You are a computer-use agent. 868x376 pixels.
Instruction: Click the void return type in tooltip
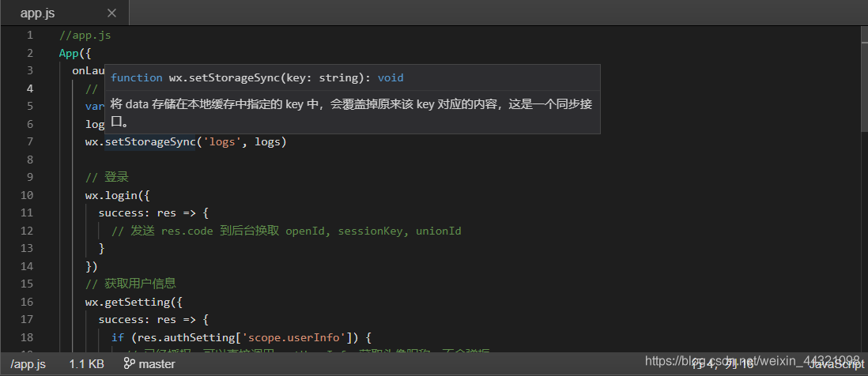pos(391,77)
